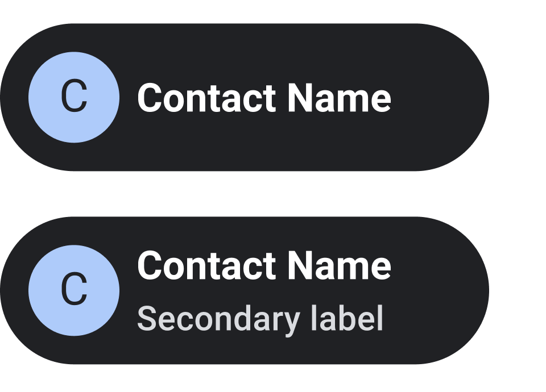Tap the blue C circle beside Secondary label

[x=74, y=290]
